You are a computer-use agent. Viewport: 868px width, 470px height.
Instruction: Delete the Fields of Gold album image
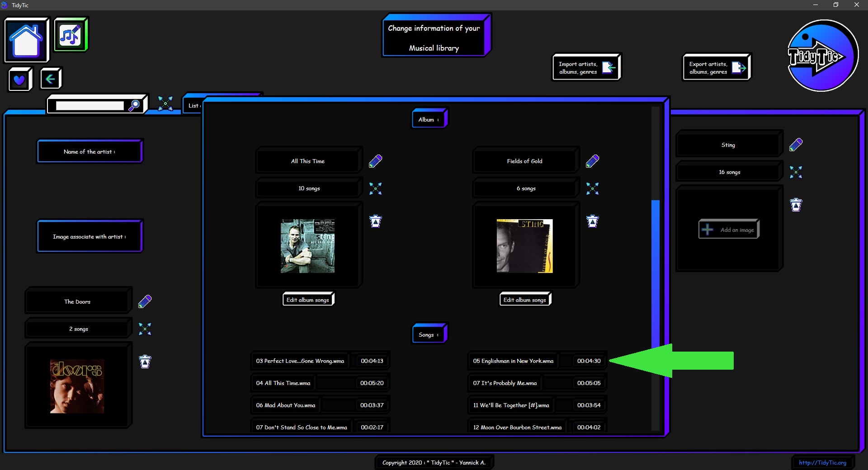coord(592,221)
